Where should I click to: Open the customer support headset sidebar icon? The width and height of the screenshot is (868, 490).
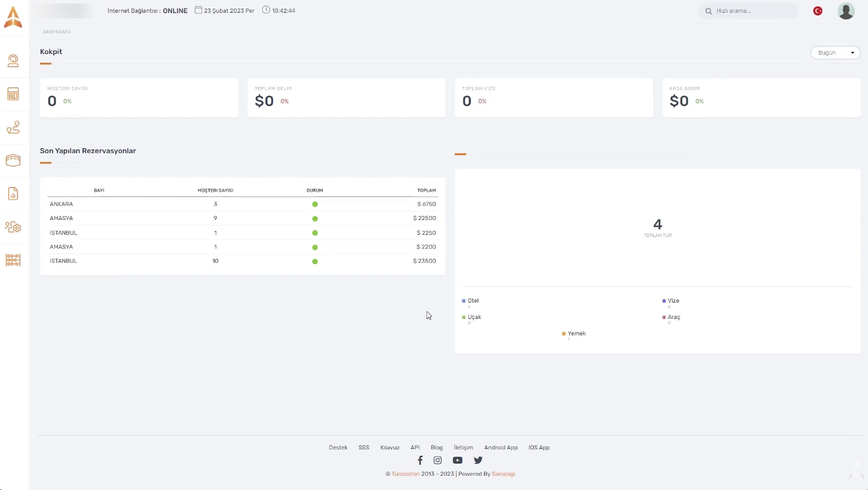point(13,61)
